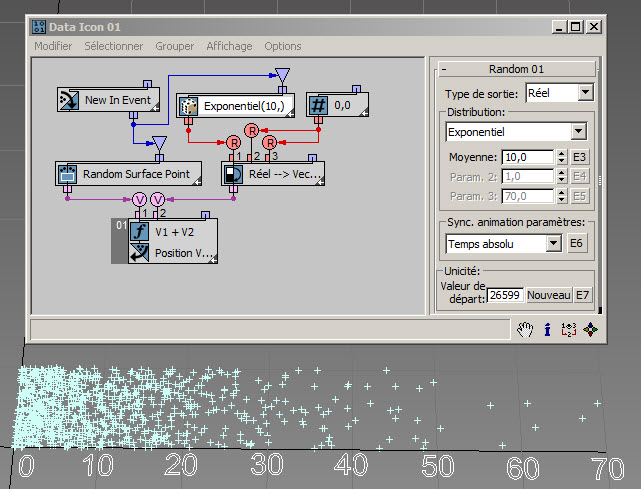Click the filter funnel above Exponentiel node
Viewport: 641px width, 489px height.
282,75
